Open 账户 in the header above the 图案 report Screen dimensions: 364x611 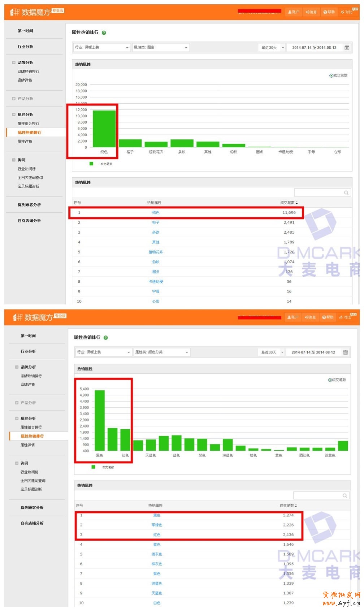(293, 12)
